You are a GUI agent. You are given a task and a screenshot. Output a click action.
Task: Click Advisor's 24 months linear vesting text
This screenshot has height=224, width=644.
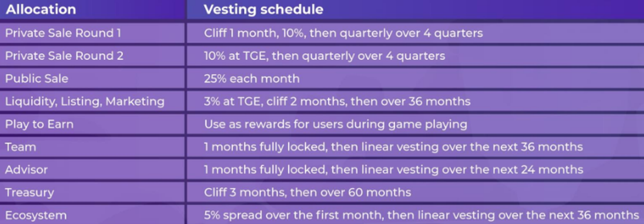393,170
